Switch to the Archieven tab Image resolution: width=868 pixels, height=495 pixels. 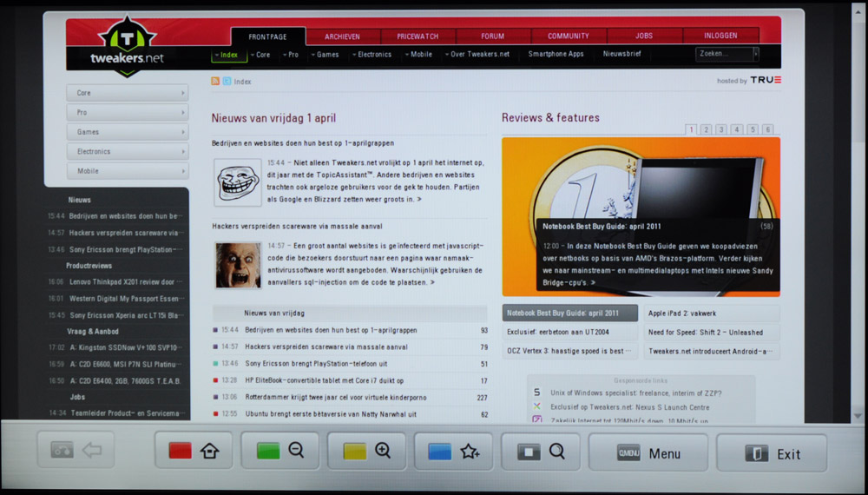[x=342, y=36]
